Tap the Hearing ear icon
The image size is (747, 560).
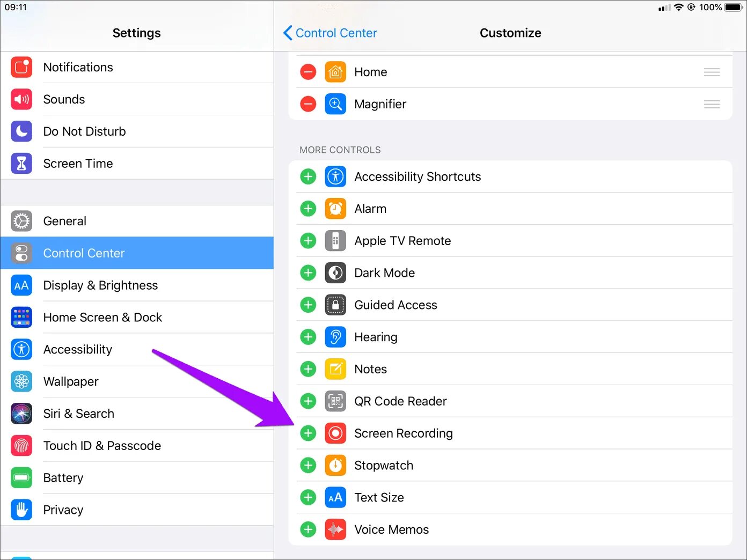[x=335, y=337]
